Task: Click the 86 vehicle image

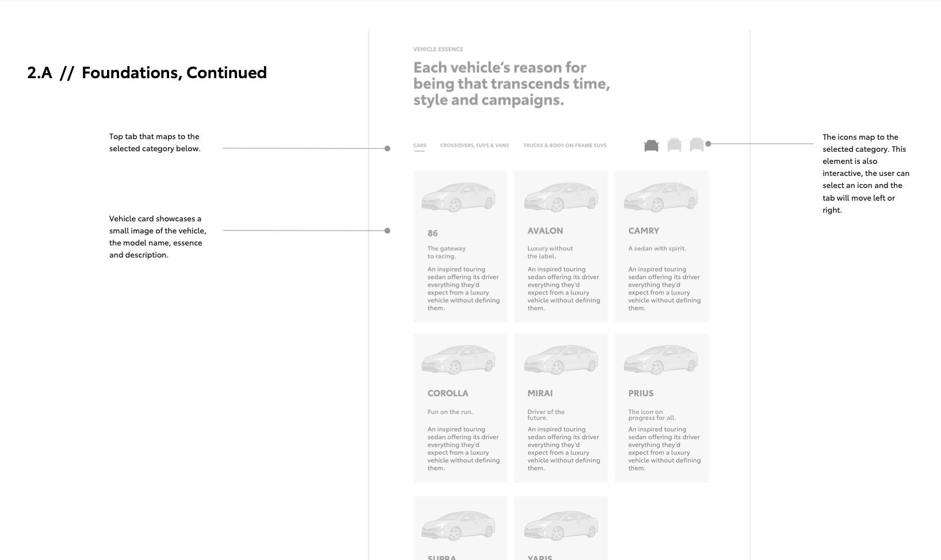Action: click(x=458, y=197)
